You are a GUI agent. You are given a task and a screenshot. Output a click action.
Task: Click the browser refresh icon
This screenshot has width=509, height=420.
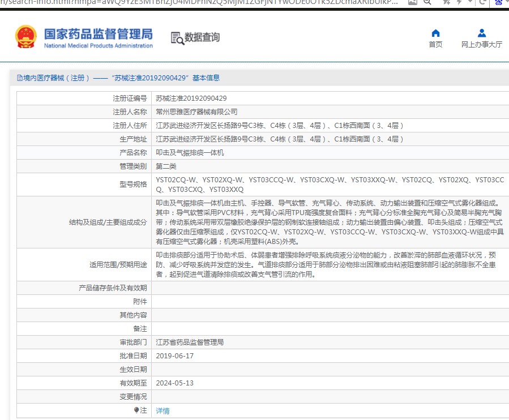point(483,2)
